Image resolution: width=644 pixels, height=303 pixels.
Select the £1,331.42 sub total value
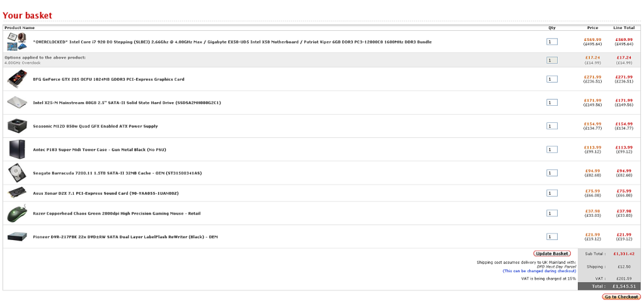click(x=624, y=254)
